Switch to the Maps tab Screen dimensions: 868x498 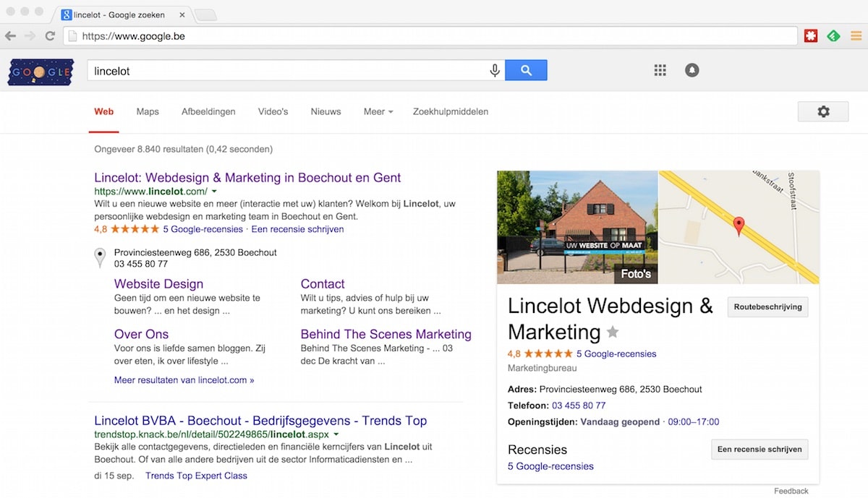point(148,111)
